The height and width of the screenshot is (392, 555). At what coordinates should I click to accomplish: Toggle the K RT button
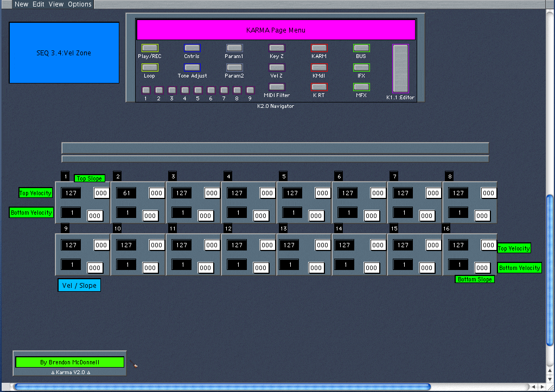[x=319, y=87]
